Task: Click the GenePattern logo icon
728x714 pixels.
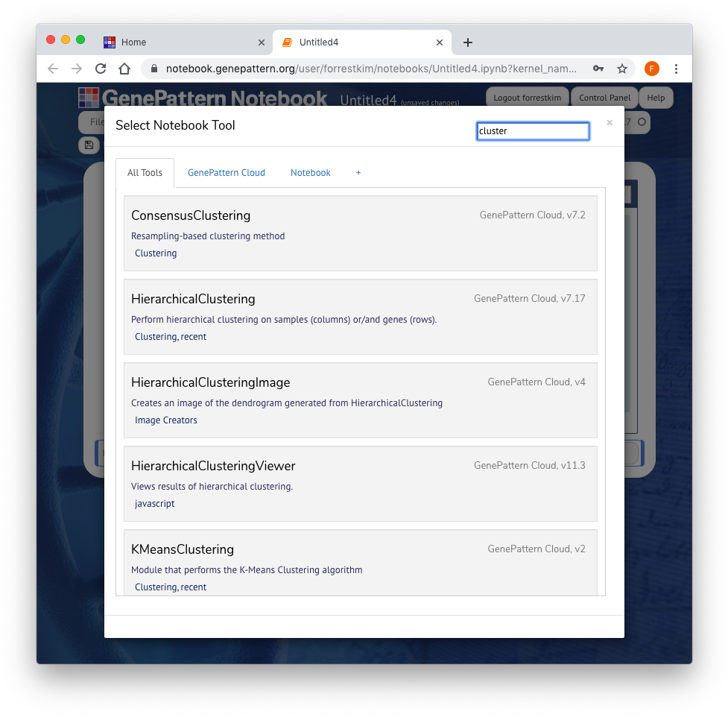Action: click(x=89, y=98)
